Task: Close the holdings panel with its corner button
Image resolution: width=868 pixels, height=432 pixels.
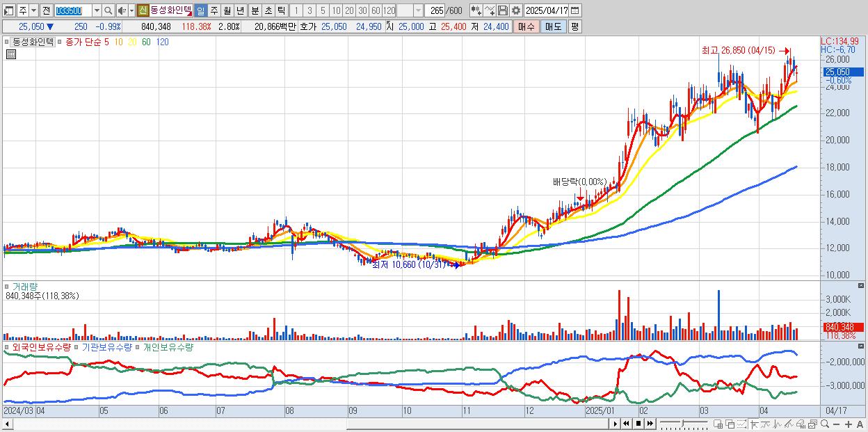Action: tap(862, 346)
